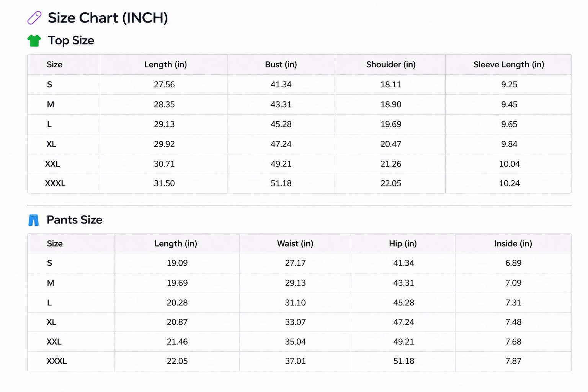Click the 6.89 inside value

point(513,263)
